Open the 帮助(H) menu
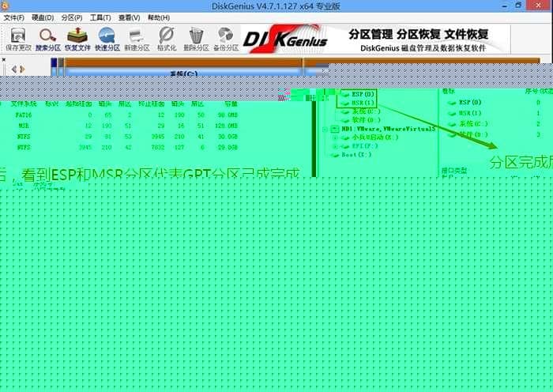 click(159, 17)
